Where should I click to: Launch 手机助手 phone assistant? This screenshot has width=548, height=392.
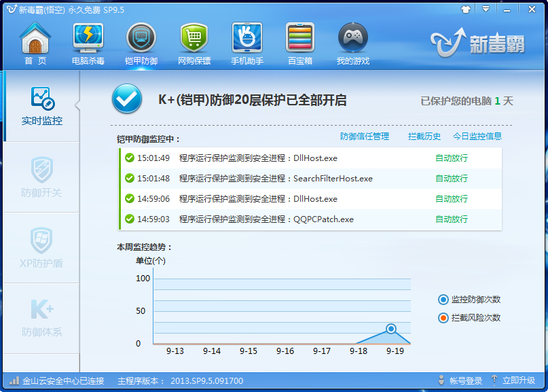[x=247, y=43]
